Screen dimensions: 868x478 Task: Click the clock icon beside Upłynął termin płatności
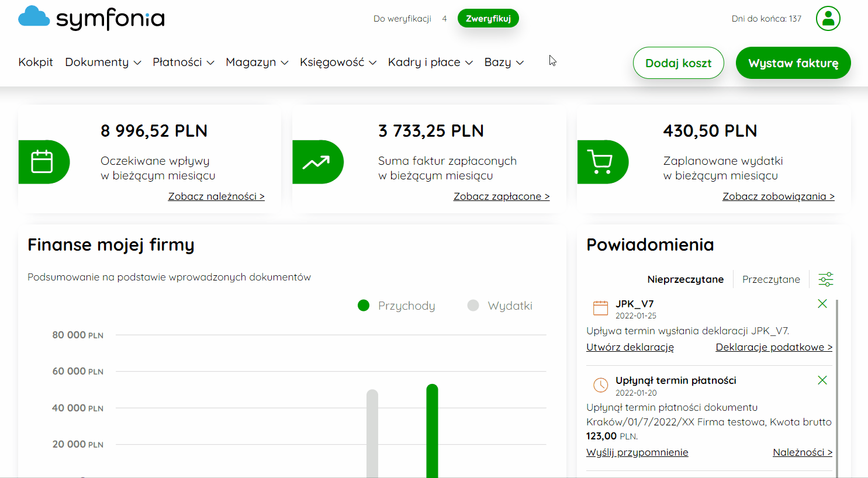tap(600, 385)
